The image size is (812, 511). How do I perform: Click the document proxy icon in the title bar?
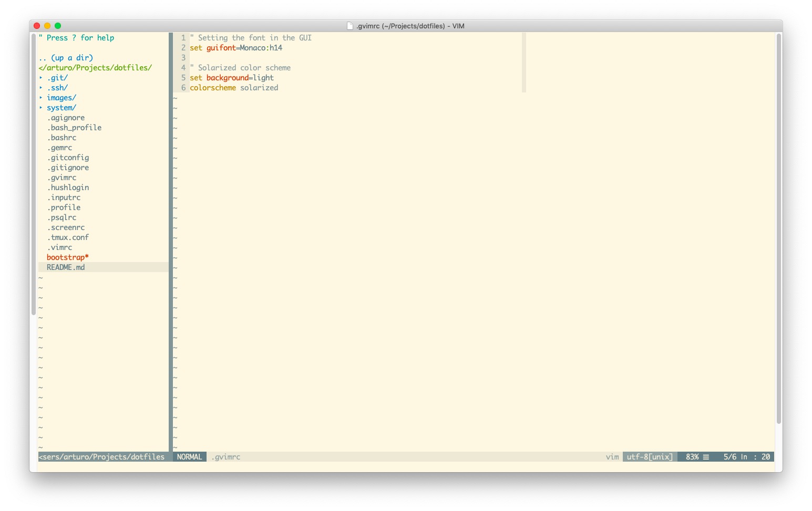pos(349,25)
